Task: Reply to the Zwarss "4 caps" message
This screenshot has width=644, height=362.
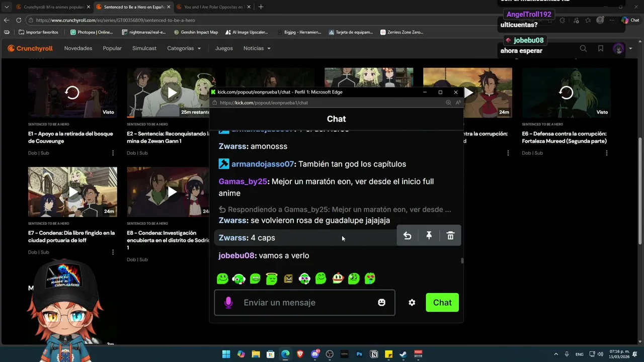Action: (x=407, y=236)
